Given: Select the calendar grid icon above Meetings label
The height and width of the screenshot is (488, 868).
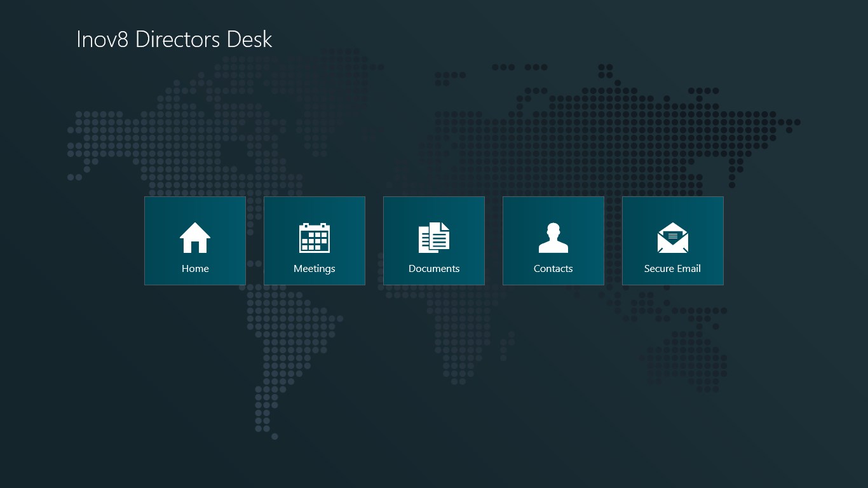Looking at the screenshot, I should tap(315, 238).
